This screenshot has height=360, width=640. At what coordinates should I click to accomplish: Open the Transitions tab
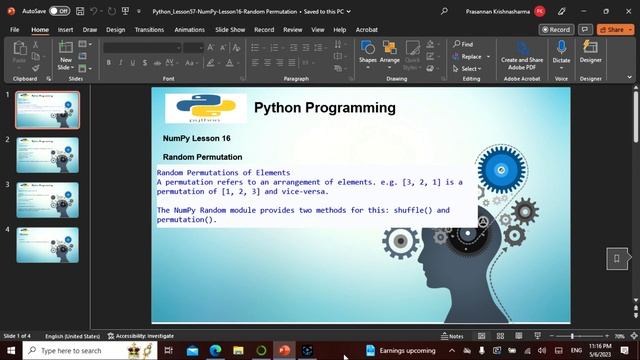coord(149,29)
